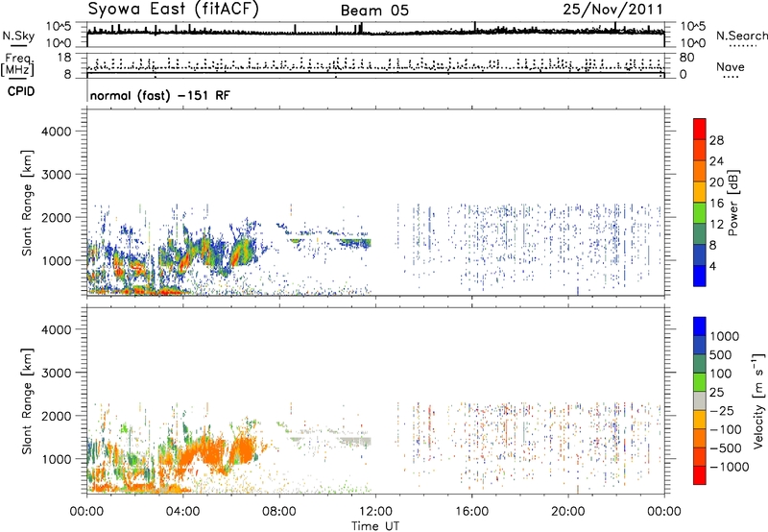This screenshot has width=768, height=532.
Task: Click the '16' value on the power colorbar
Action: (x=716, y=204)
